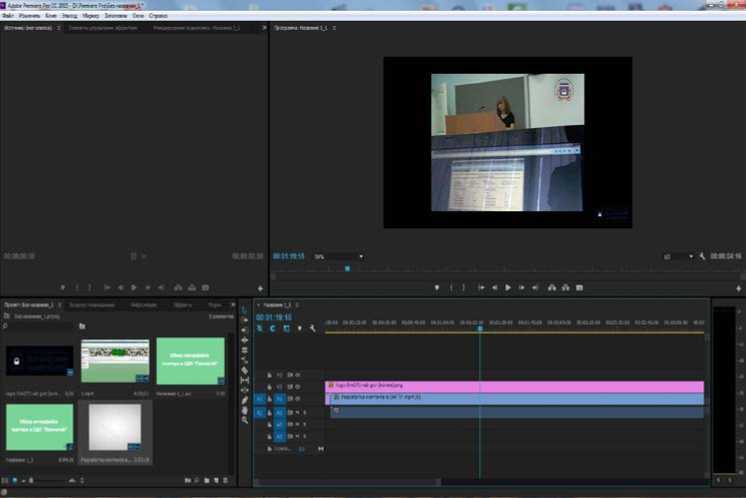
Task: Toggle nest sequences option in timeline header
Action: point(260,328)
